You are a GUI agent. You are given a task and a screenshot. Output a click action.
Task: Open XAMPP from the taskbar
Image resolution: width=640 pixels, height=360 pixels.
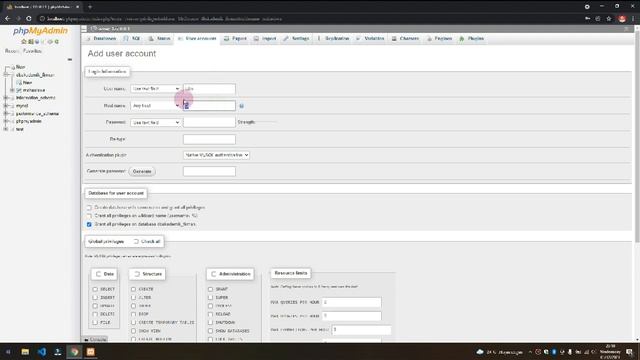coord(91,352)
